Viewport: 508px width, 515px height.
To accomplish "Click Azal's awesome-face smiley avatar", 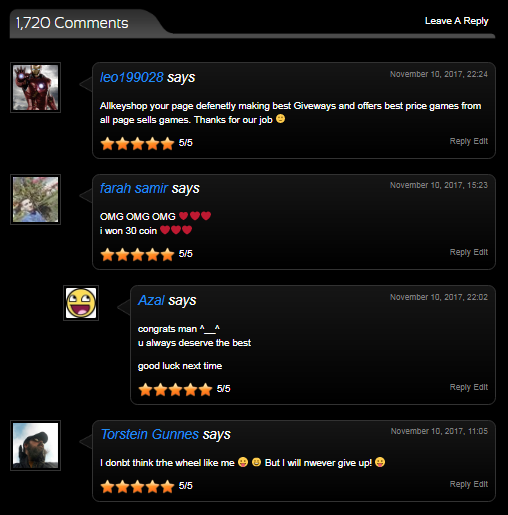I will tap(81, 303).
